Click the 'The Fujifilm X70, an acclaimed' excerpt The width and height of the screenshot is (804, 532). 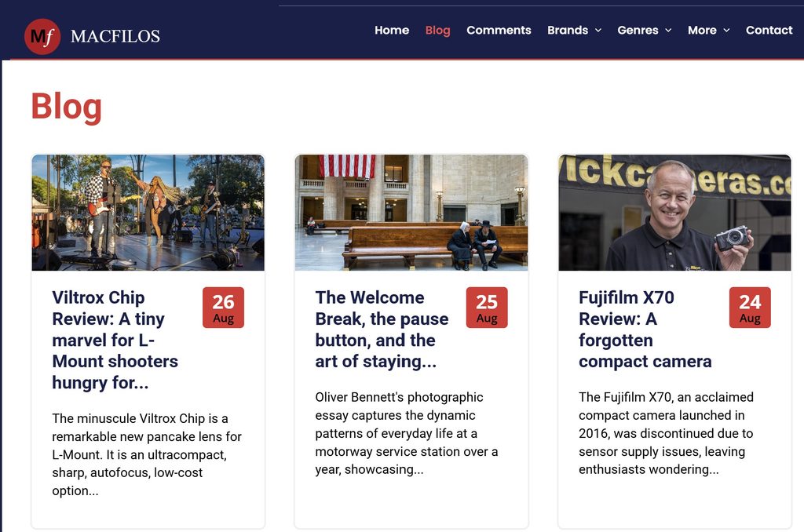pyautogui.click(x=666, y=433)
